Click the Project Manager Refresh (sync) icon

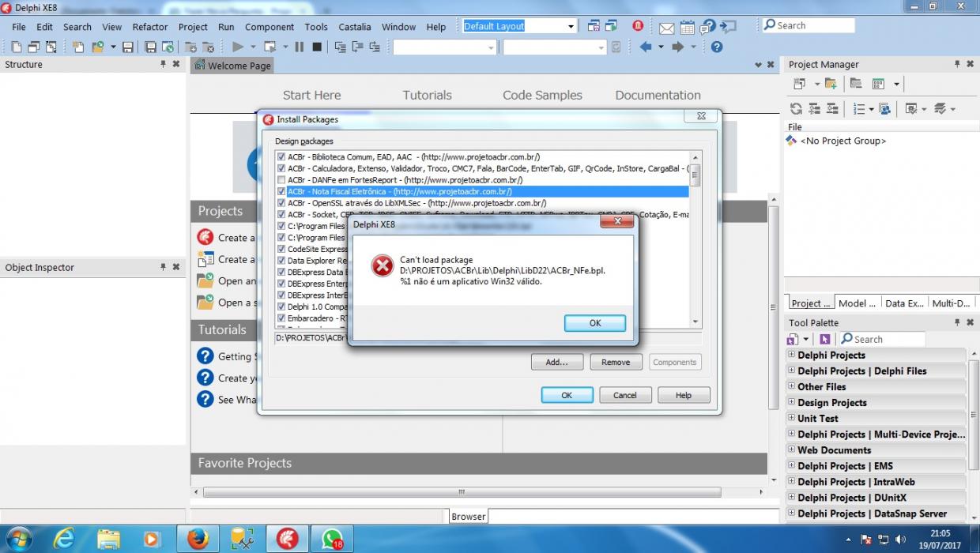click(796, 109)
